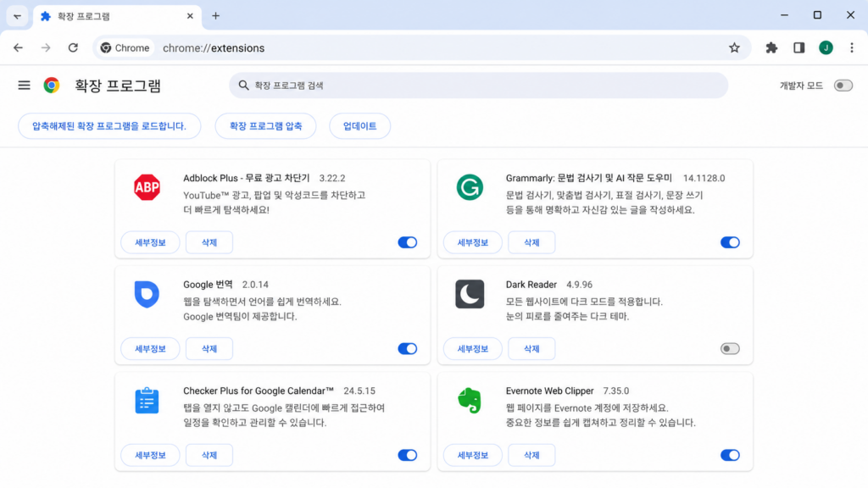Go back to previous page

point(19,48)
